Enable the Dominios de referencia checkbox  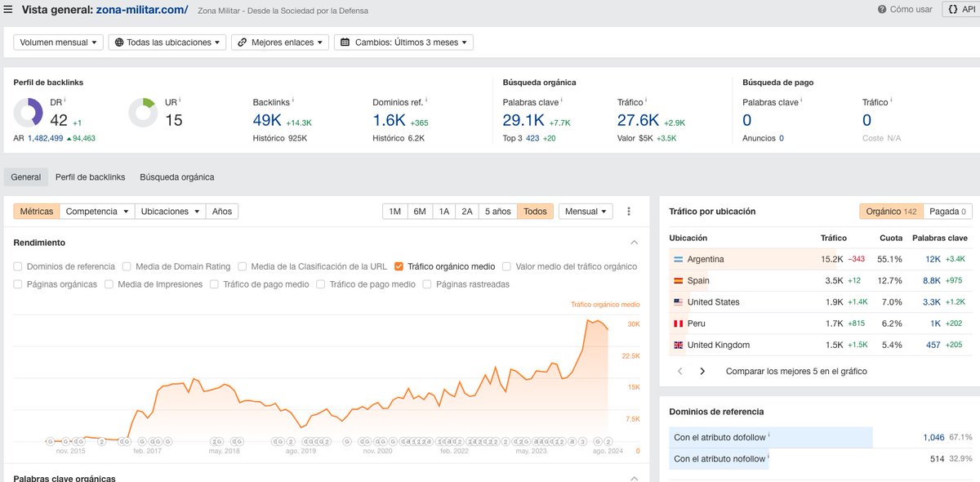click(18, 266)
